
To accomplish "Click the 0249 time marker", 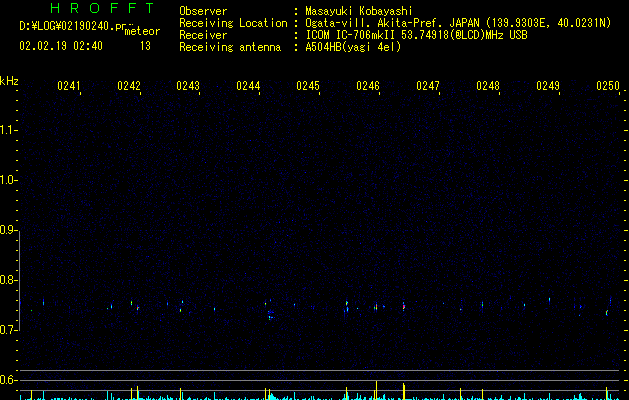I will coord(548,85).
